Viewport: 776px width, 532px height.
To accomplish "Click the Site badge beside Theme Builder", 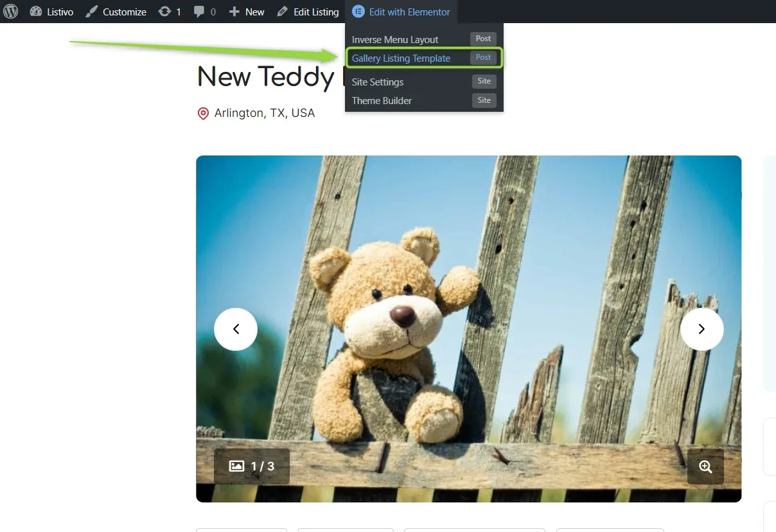I will [484, 100].
